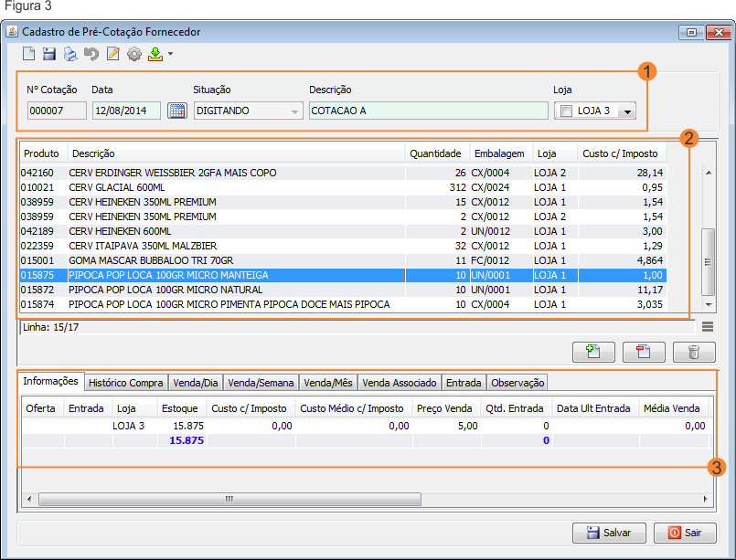Click the product list scroll down arrow
Screen dimensions: 736x560
(709, 304)
